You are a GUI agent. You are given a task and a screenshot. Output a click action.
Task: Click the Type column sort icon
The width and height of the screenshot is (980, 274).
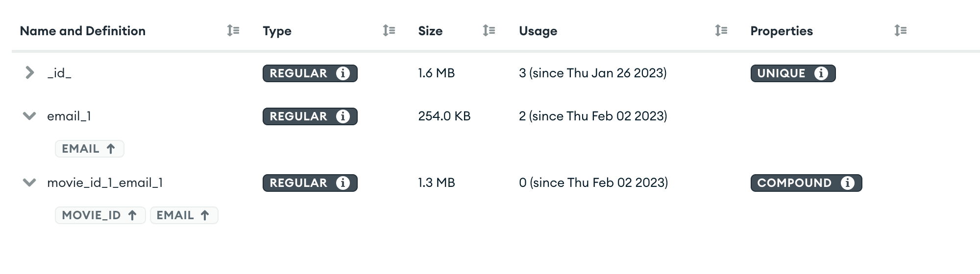point(389,31)
